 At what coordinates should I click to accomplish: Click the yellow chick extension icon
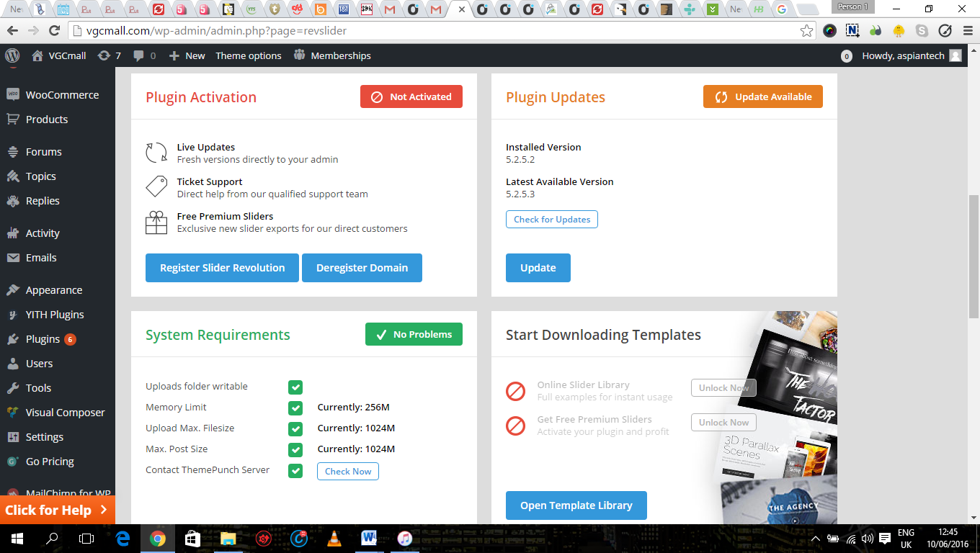click(899, 31)
